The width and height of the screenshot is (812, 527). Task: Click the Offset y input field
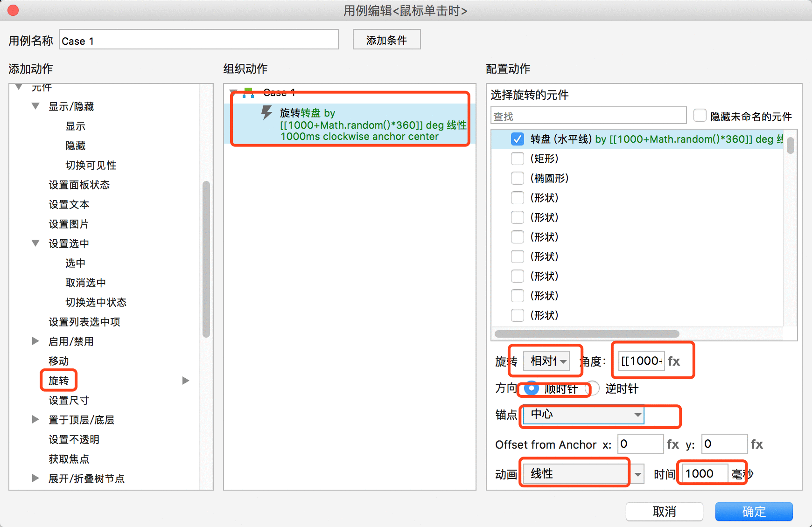724,444
